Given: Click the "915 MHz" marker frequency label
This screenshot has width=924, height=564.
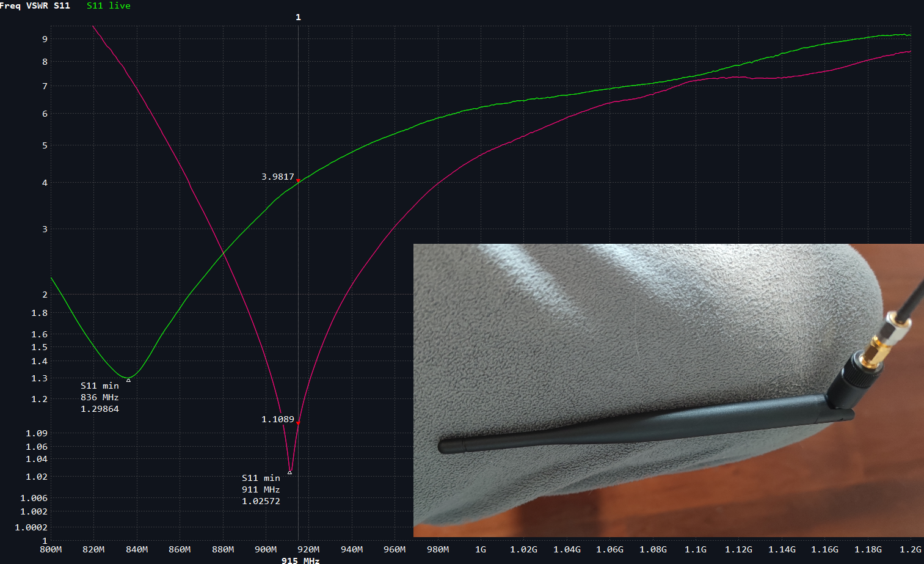Looking at the screenshot, I should click(300, 560).
